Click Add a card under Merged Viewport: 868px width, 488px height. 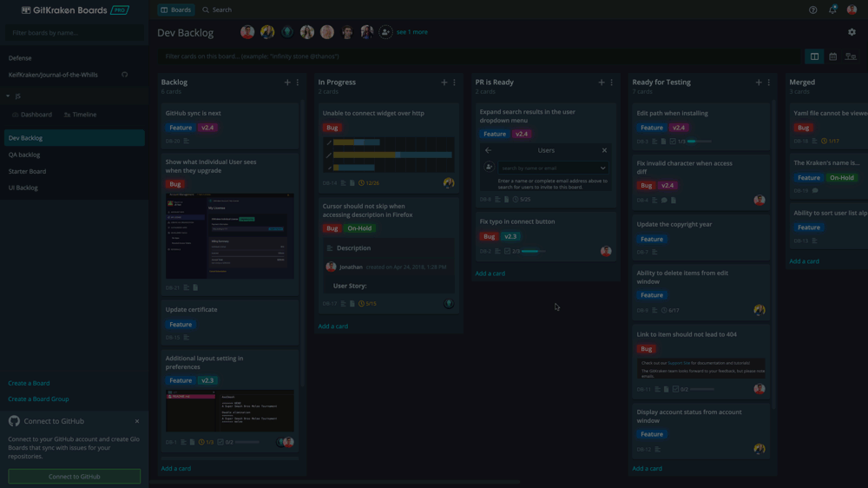click(805, 261)
